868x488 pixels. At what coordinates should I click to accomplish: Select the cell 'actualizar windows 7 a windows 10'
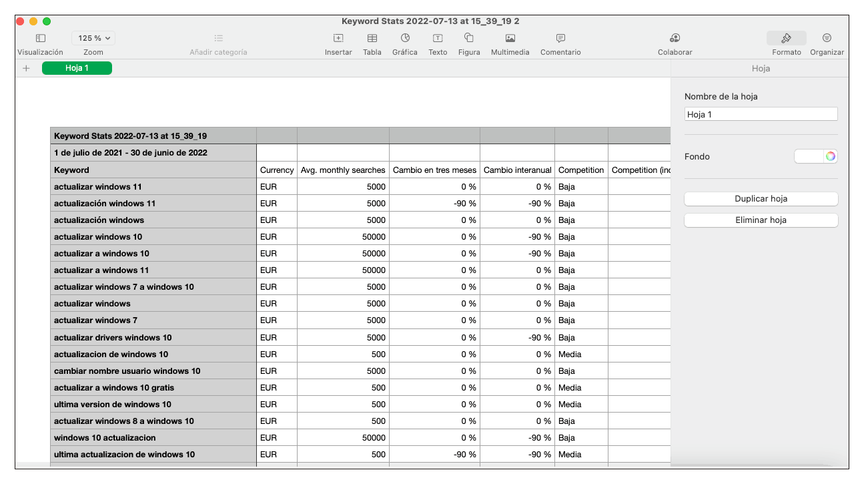[x=153, y=287]
